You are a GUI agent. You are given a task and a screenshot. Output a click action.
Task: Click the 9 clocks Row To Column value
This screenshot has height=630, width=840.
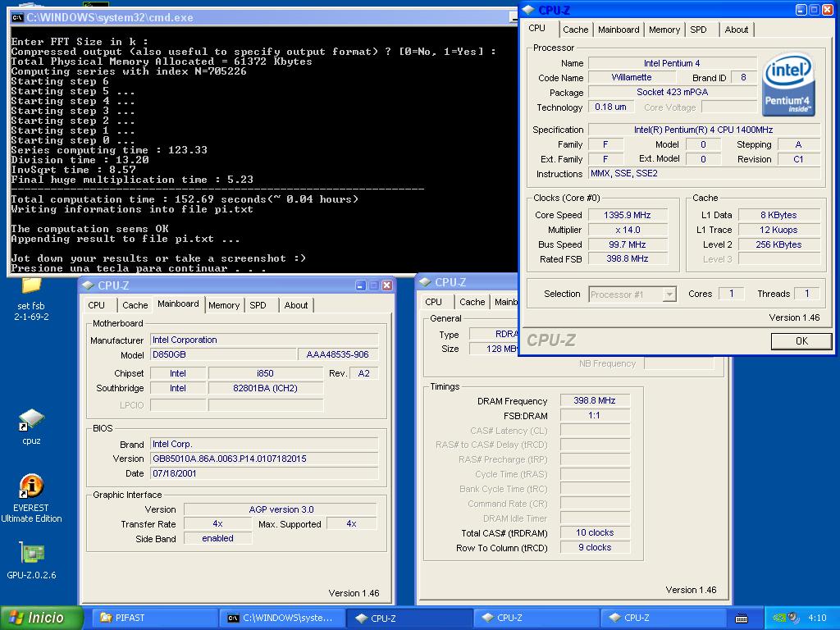[x=595, y=547]
